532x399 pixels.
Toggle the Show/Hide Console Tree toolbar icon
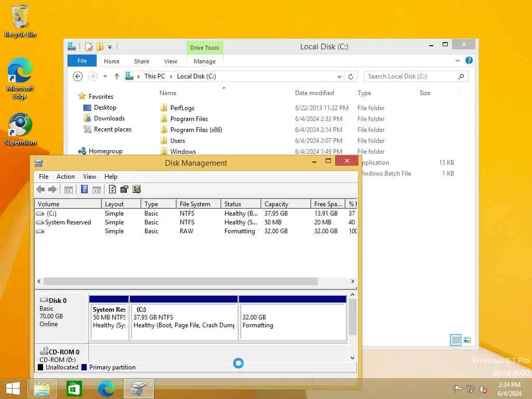tap(69, 189)
